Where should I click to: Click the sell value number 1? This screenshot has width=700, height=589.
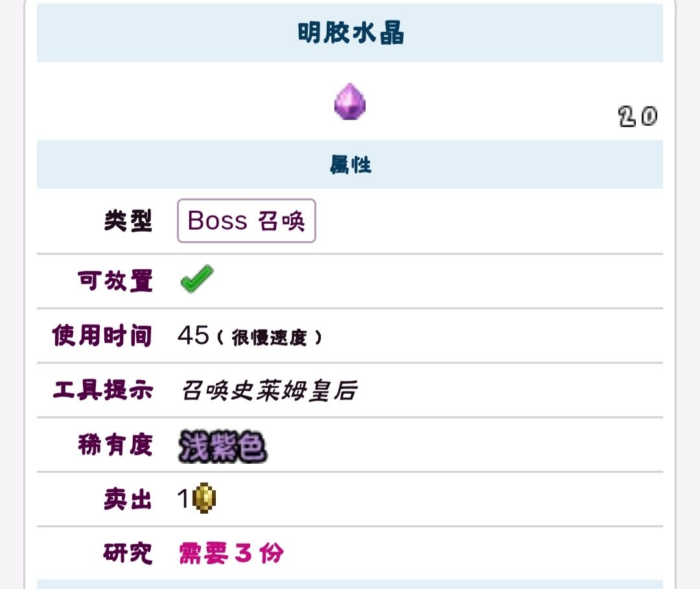(183, 498)
